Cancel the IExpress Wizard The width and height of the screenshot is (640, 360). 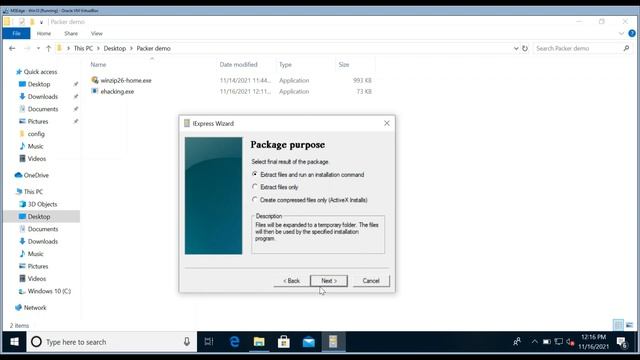pyautogui.click(x=371, y=281)
